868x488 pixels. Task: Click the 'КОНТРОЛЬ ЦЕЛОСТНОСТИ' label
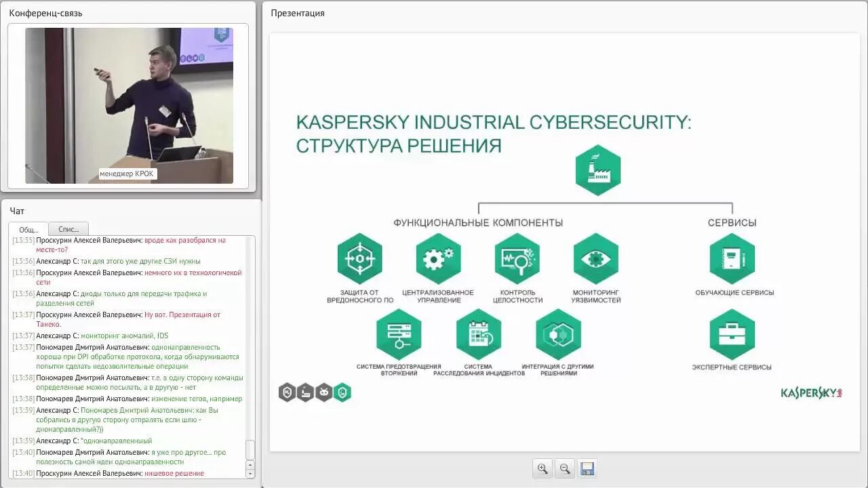[517, 296]
